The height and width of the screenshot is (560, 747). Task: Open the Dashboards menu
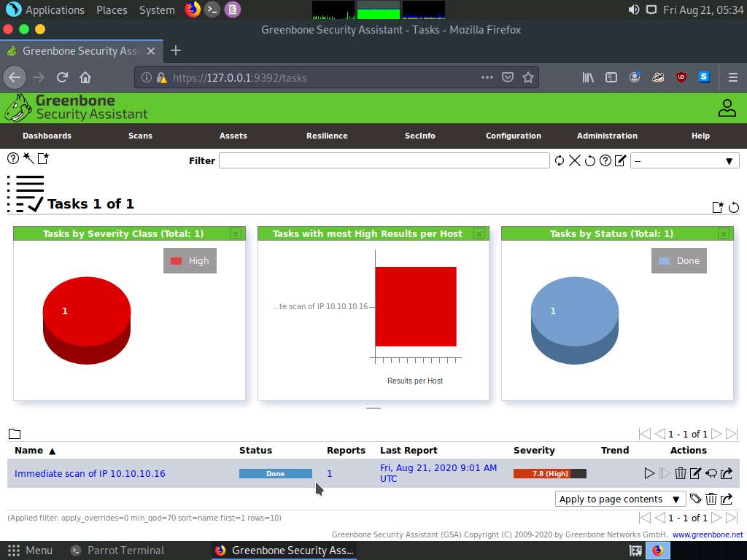pos(47,136)
